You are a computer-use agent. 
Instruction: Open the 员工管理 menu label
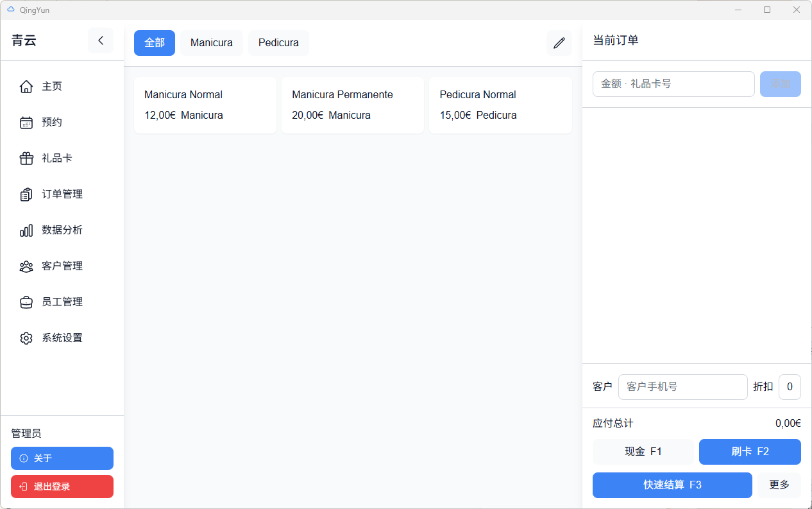[62, 302]
